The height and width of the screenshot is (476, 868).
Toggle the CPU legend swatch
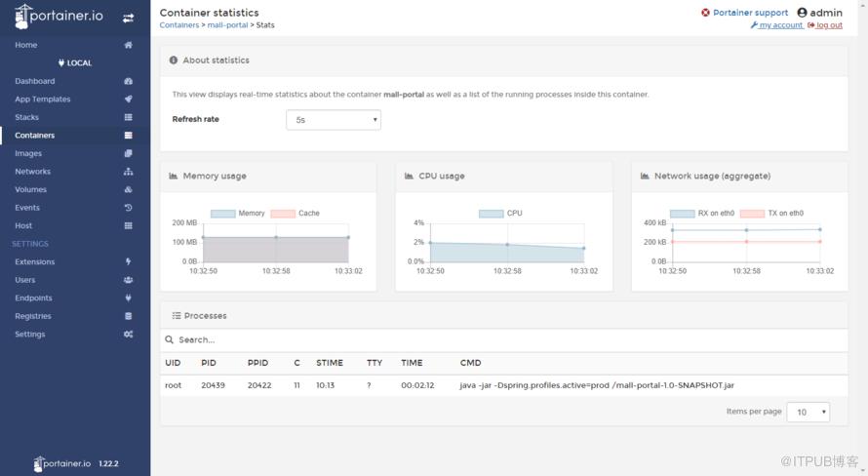point(491,214)
